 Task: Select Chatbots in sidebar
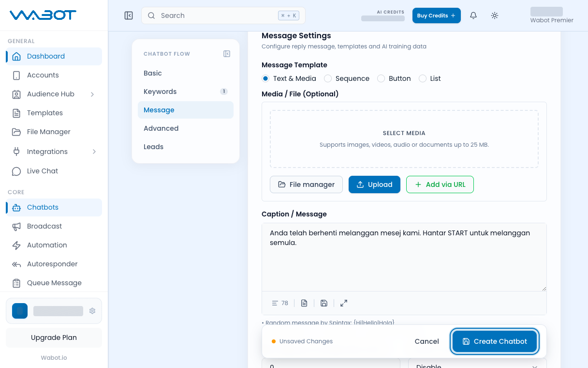54,207
